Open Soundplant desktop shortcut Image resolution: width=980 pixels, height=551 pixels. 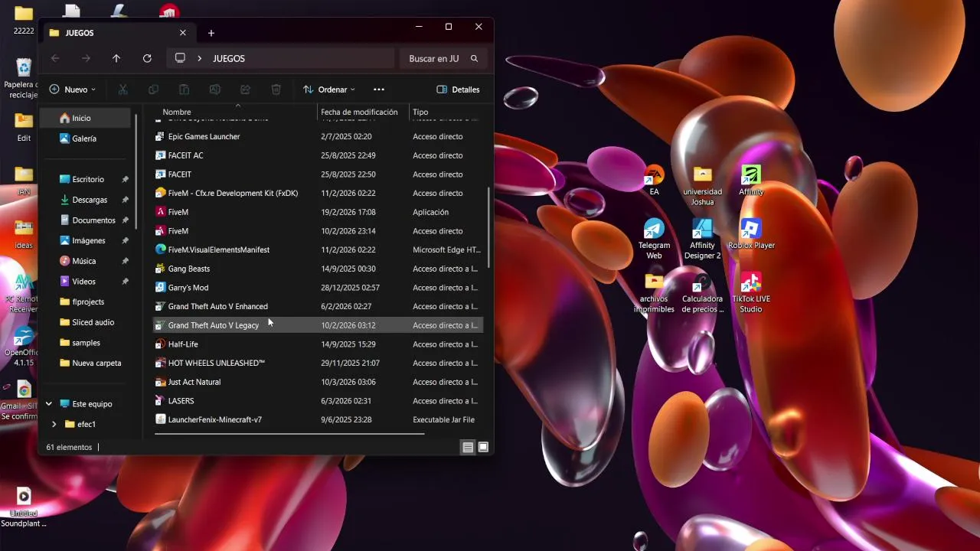[x=23, y=507]
